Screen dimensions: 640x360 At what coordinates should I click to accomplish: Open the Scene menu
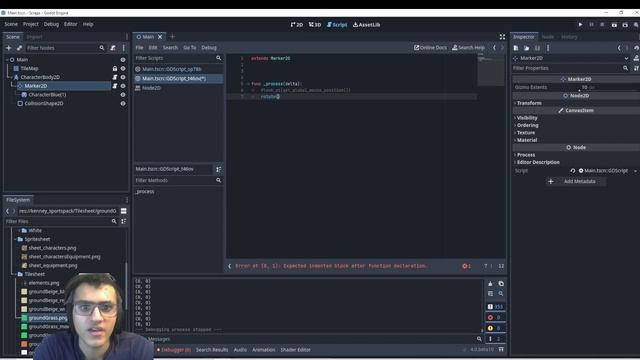(11, 24)
